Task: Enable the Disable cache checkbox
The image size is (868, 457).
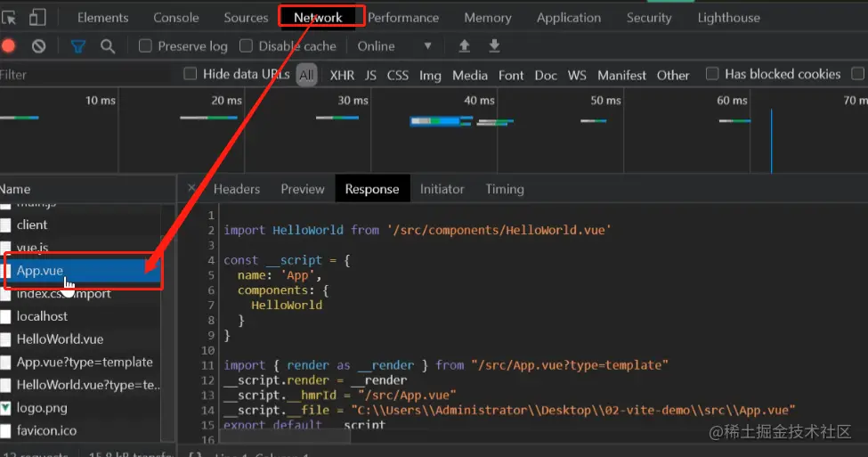Action: click(x=246, y=46)
